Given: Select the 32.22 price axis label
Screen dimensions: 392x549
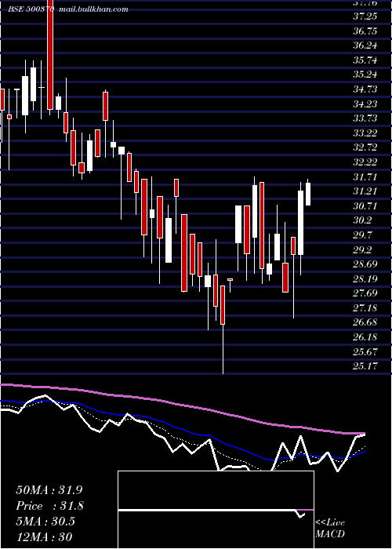Looking at the screenshot, I should pyautogui.click(x=365, y=162).
